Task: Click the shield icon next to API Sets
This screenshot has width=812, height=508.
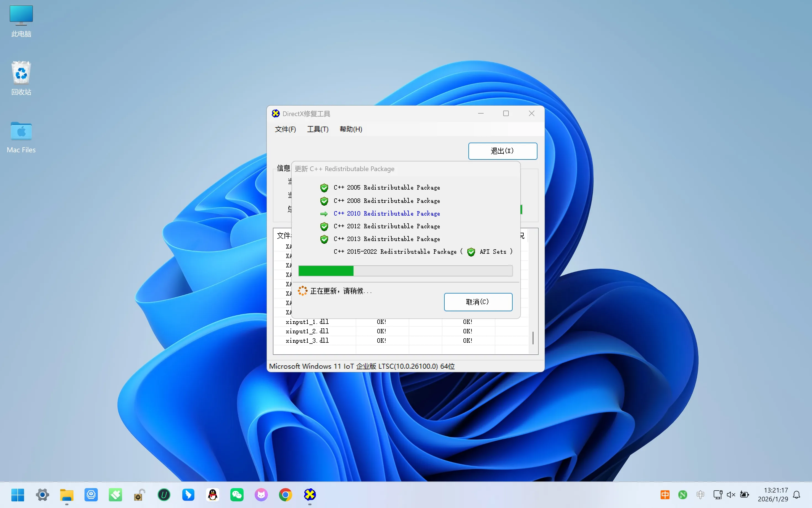Action: click(471, 252)
